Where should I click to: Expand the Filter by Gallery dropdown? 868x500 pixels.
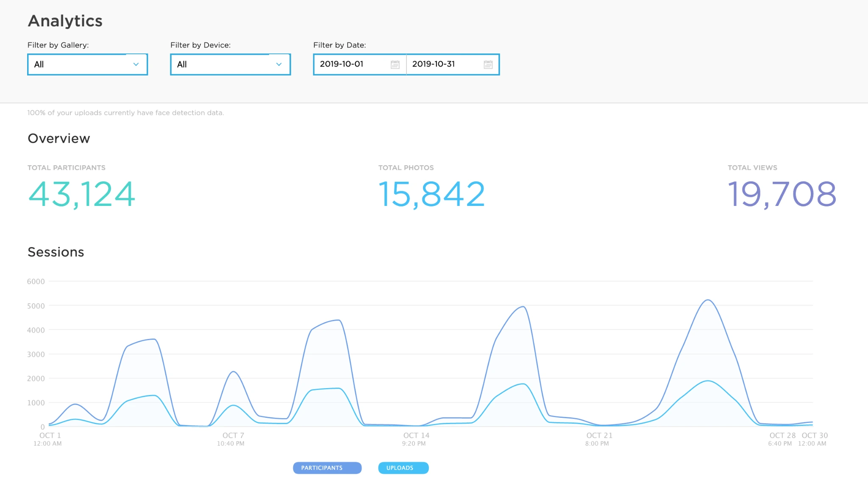tap(87, 64)
